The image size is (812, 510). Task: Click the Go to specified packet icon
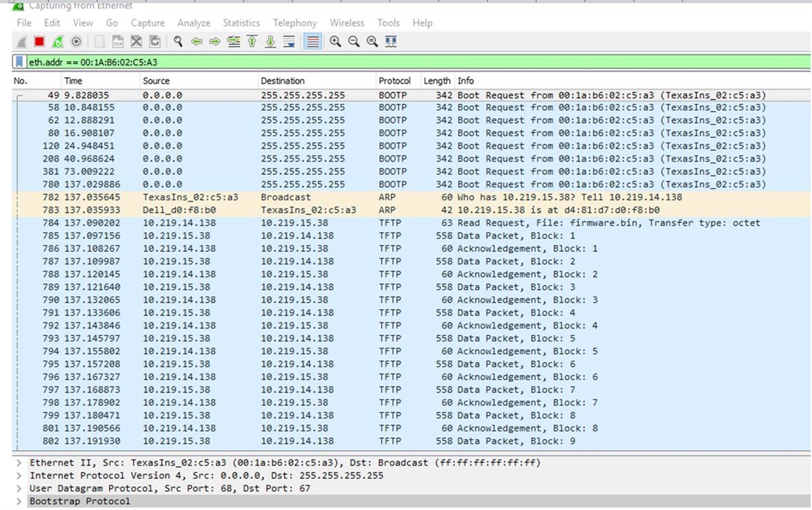click(233, 42)
